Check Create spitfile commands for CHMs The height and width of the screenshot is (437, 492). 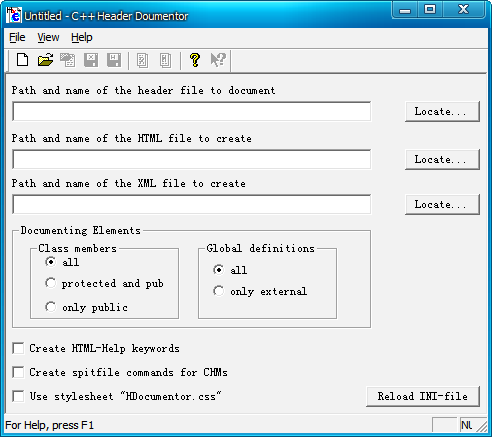click(x=18, y=372)
